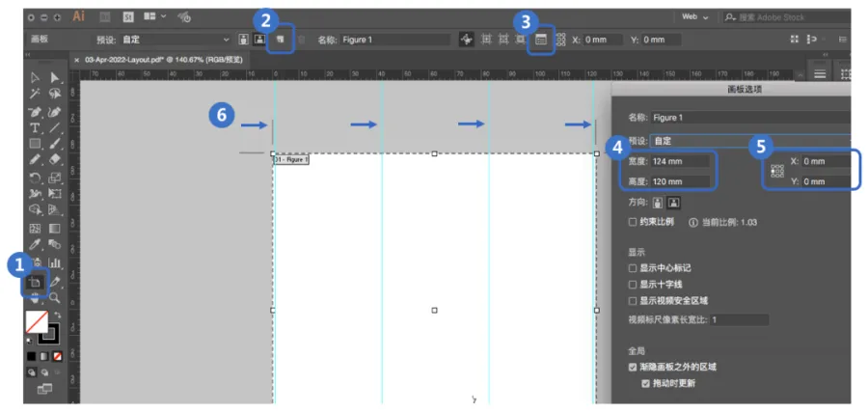Select the Curvature tool
The height and width of the screenshot is (413, 868).
tap(55, 111)
